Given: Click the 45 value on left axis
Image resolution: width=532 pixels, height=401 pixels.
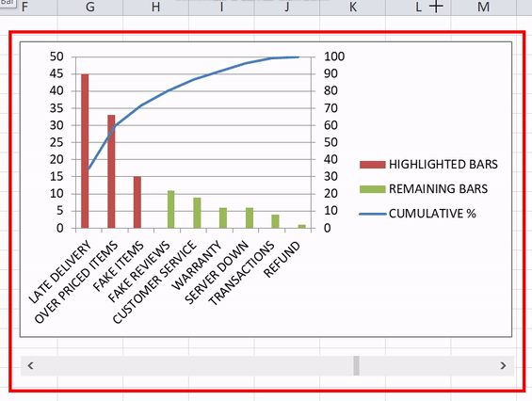Looking at the screenshot, I should tap(56, 73).
